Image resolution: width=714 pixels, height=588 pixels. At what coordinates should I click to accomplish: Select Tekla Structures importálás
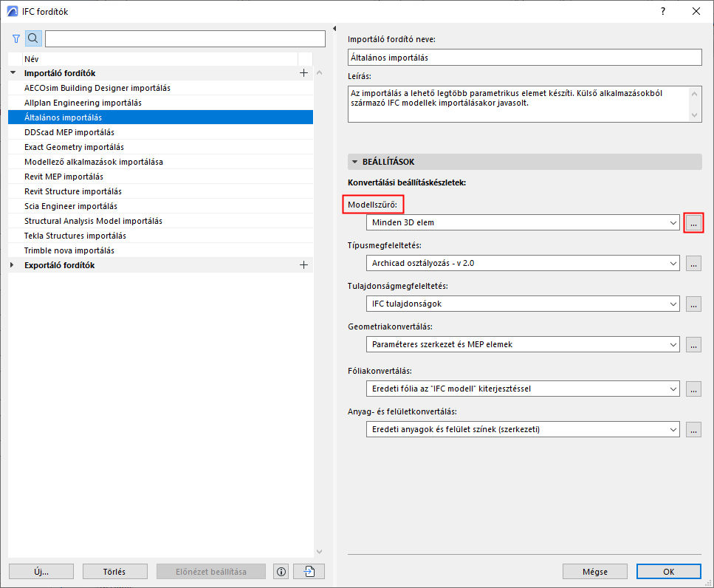pyautogui.click(x=160, y=236)
